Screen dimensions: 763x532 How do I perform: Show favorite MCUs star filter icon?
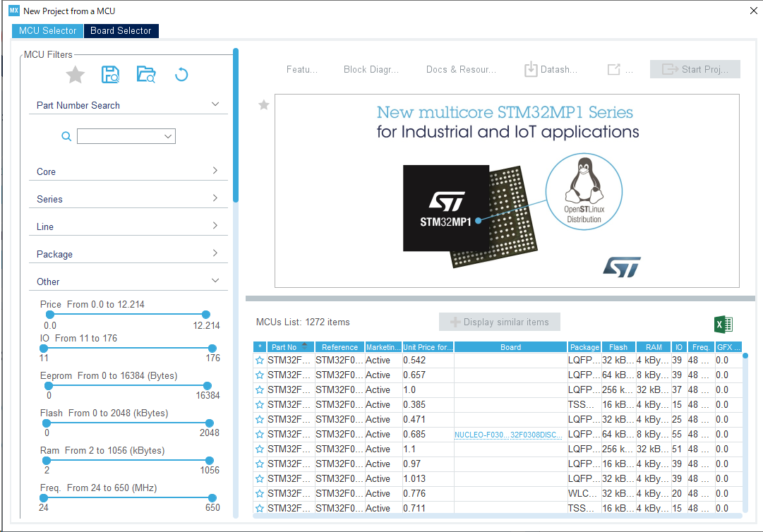[76, 75]
